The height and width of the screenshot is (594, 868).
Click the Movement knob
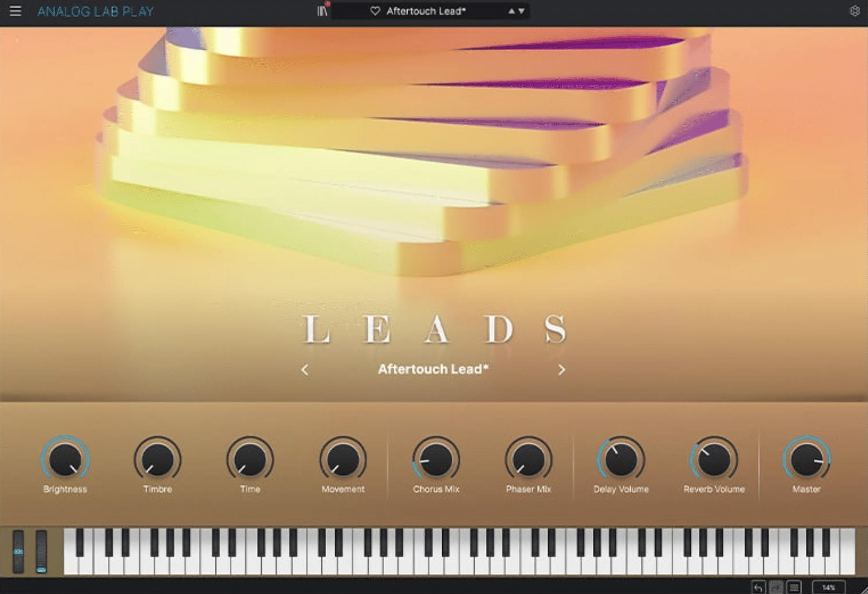pos(343,459)
